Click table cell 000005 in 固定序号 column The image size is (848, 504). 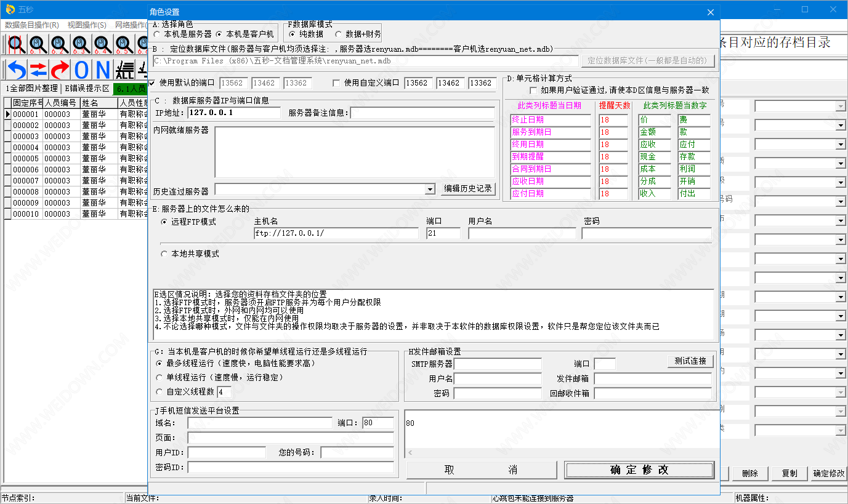pyautogui.click(x=26, y=158)
